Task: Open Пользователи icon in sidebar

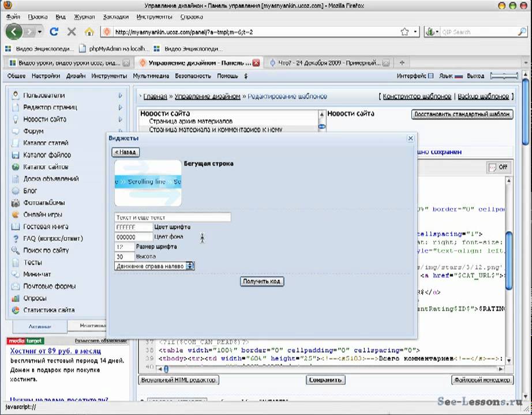Action: pos(15,95)
